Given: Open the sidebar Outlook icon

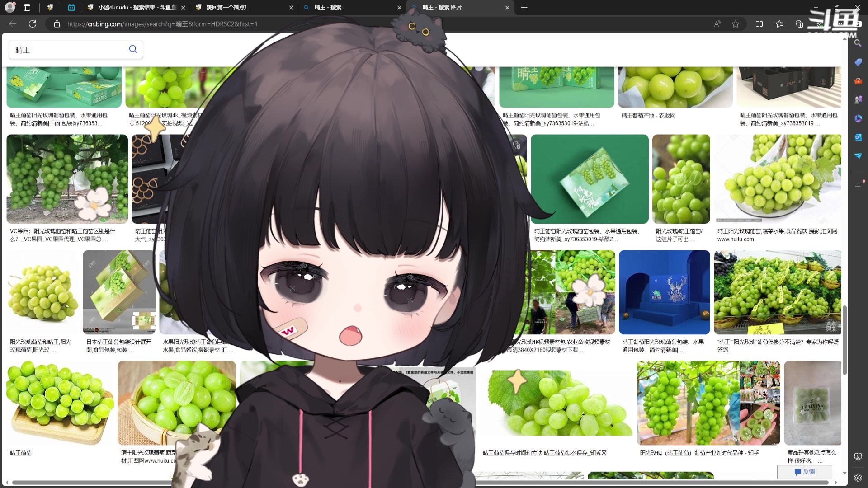Looking at the screenshot, I should [x=858, y=137].
